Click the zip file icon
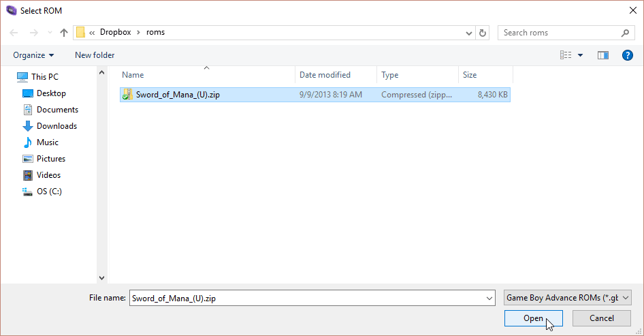Screen dimensions: 644x336 tap(127, 95)
